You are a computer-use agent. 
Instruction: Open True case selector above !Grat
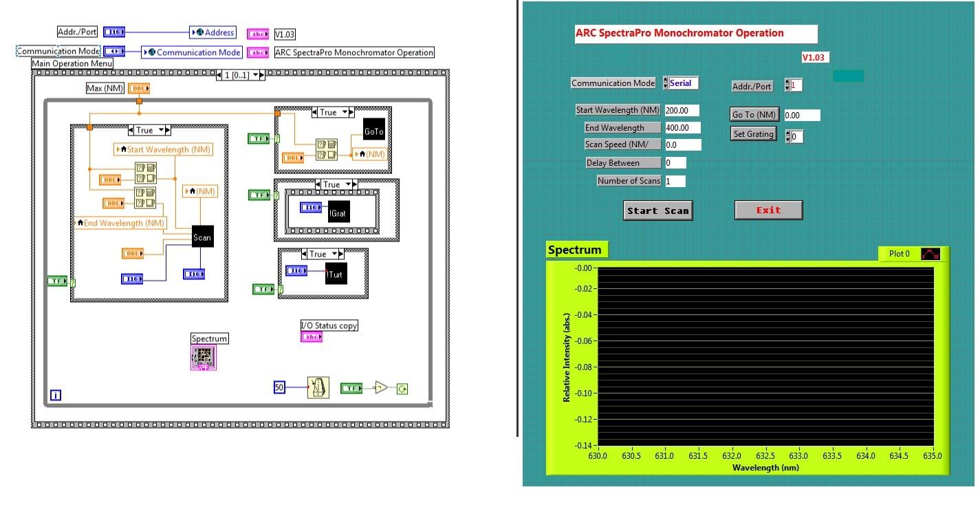coord(336,184)
